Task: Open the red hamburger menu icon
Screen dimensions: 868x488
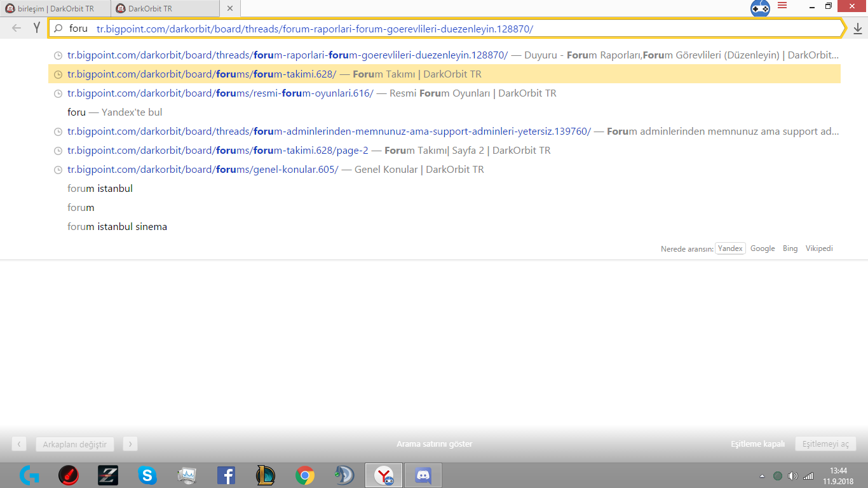Action: click(x=782, y=6)
